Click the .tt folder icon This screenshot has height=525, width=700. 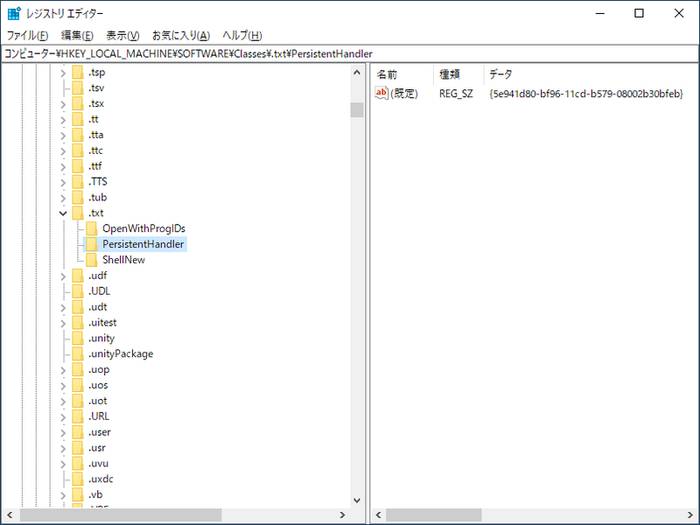[x=78, y=119]
